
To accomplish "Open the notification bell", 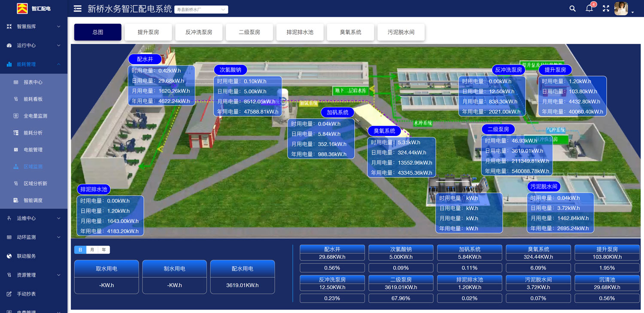I will pos(589,9).
